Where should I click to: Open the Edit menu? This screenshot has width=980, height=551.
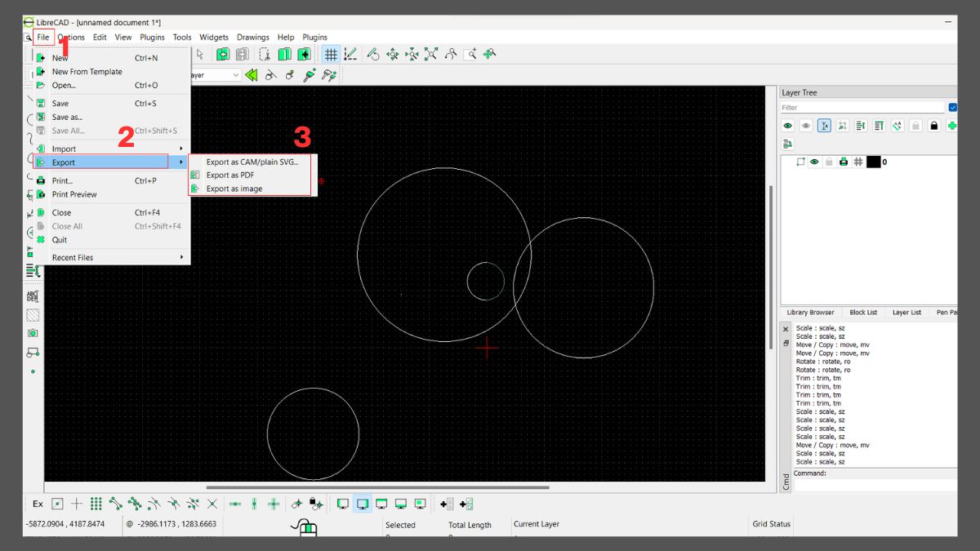(x=100, y=37)
